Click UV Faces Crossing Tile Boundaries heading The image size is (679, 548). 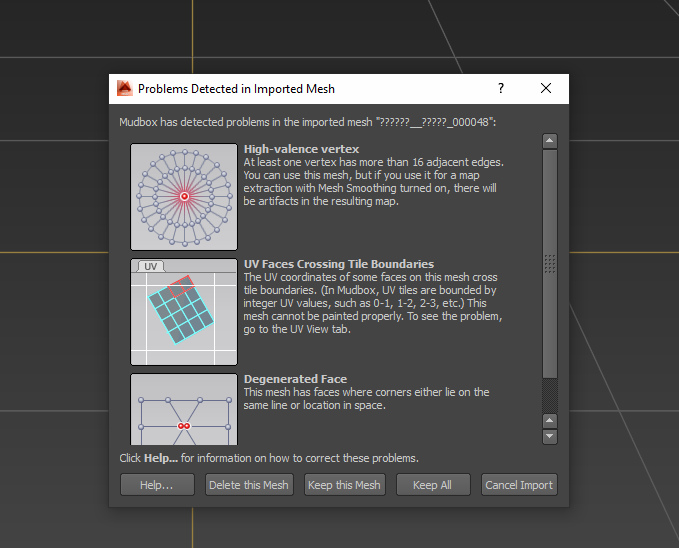click(339, 264)
